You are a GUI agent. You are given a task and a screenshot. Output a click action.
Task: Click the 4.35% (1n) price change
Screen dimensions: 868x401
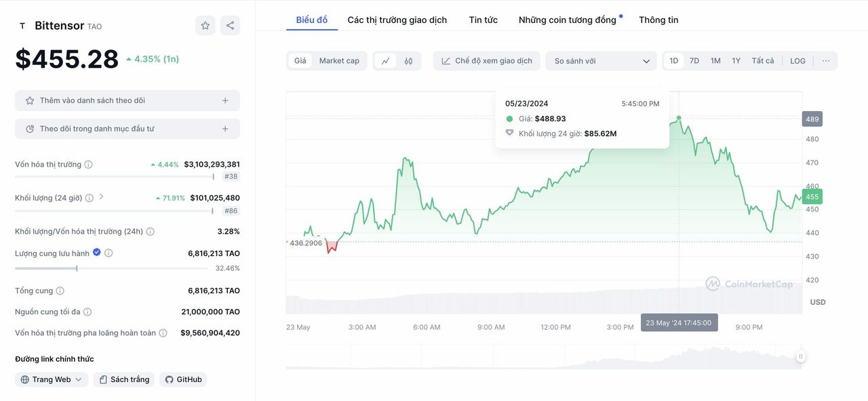(x=153, y=59)
